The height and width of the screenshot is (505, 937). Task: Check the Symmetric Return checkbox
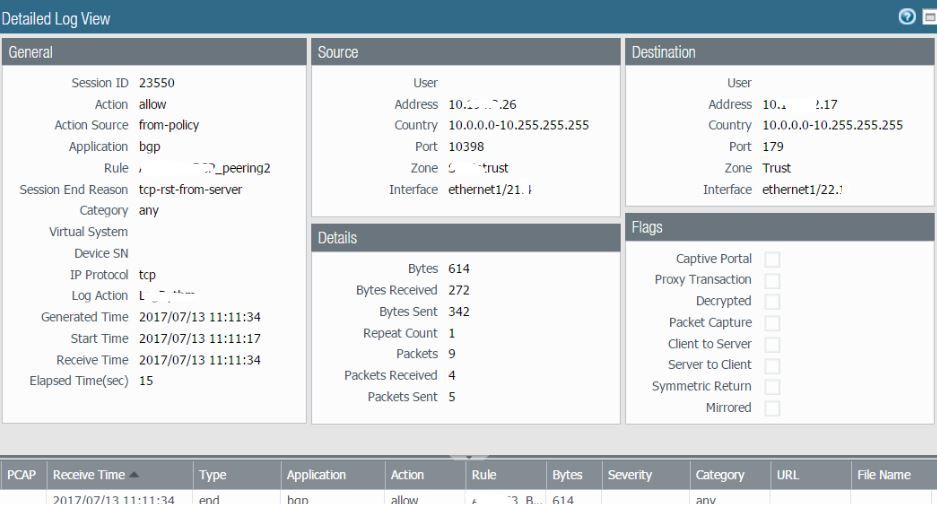pos(772,386)
